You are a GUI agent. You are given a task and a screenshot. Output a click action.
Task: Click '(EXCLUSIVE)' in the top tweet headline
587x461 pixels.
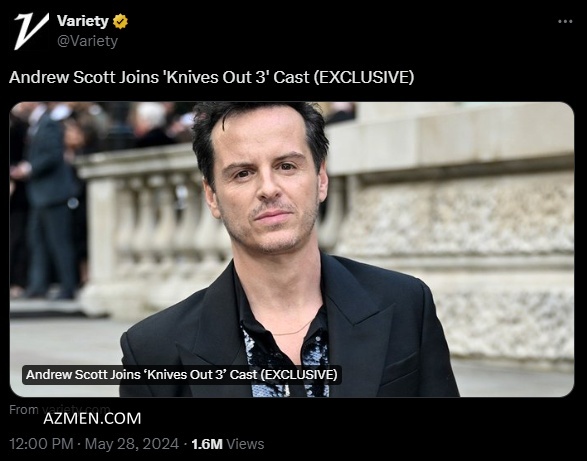click(364, 78)
